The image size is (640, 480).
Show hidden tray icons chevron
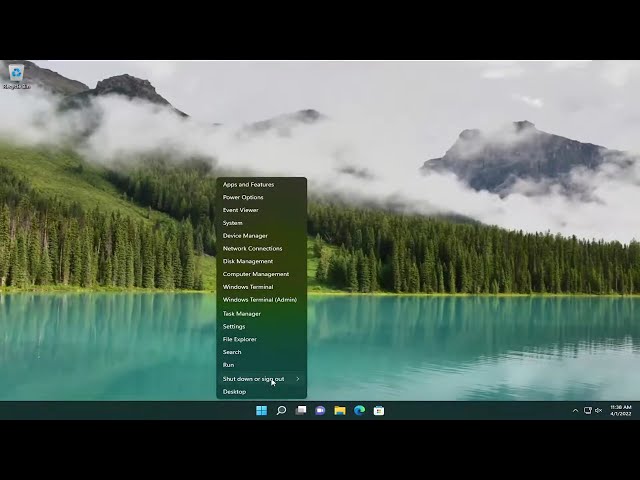pyautogui.click(x=575, y=411)
